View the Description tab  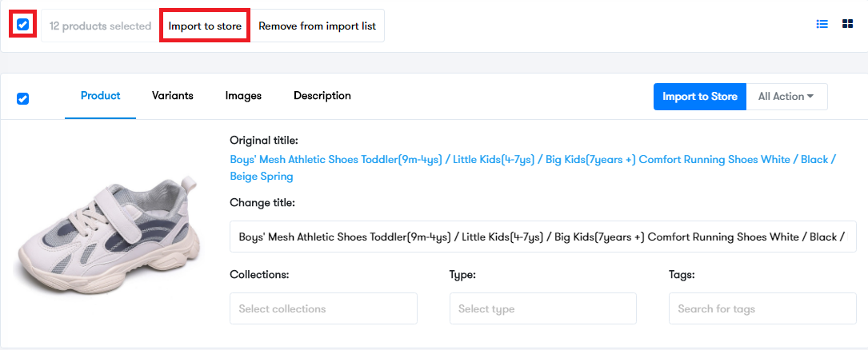click(322, 96)
